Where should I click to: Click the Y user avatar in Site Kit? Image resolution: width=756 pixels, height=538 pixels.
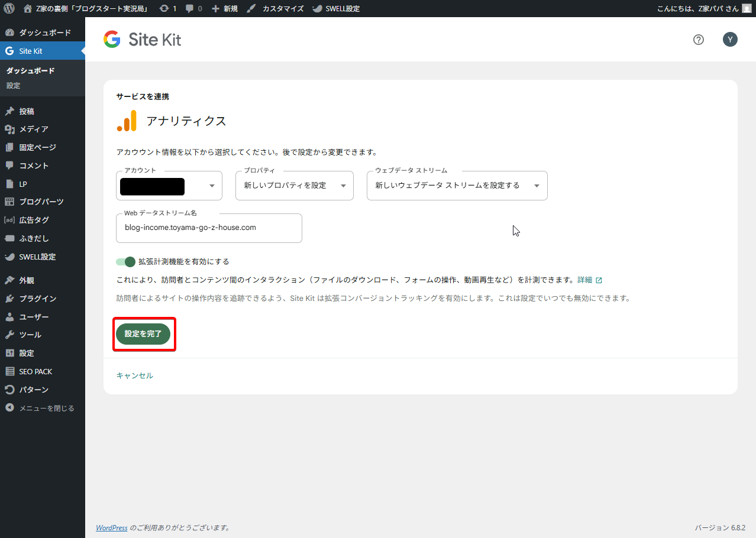730,40
